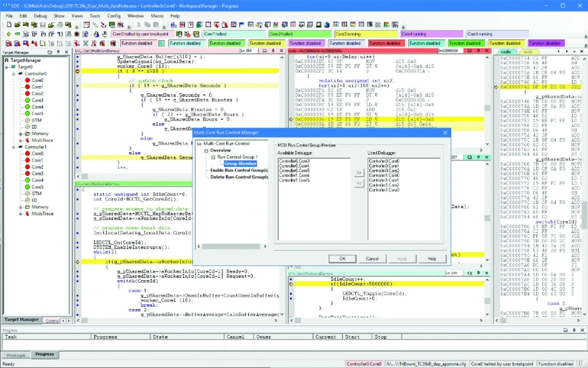Click the McdsTrace icon under Controller1
Viewport: 588px width, 368px height.
28,214
